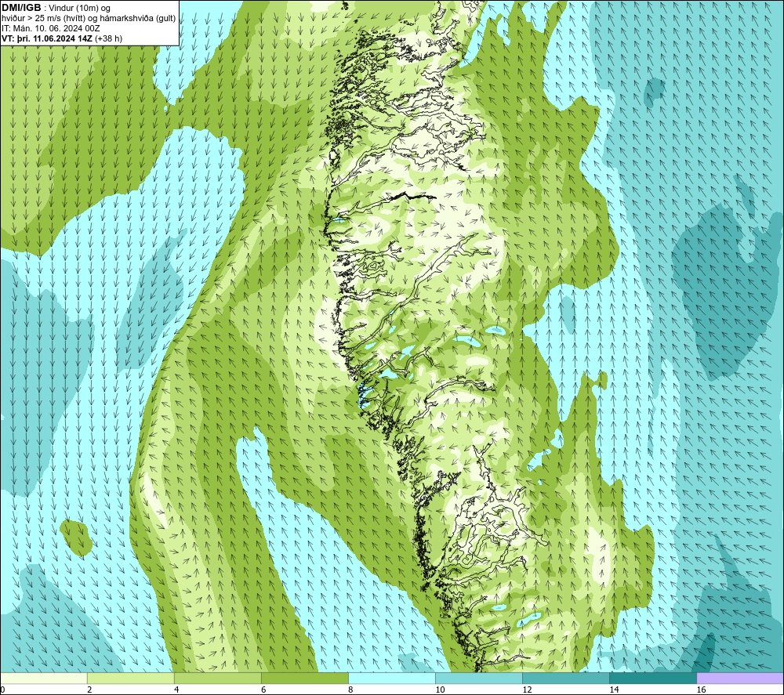Click the 'VT: þri. 11.06.2024 14Z' line
The width and height of the screenshot is (784, 695).
coord(47,38)
